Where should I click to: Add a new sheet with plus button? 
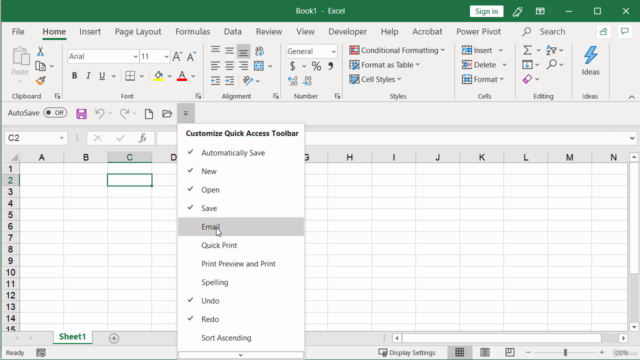114,338
